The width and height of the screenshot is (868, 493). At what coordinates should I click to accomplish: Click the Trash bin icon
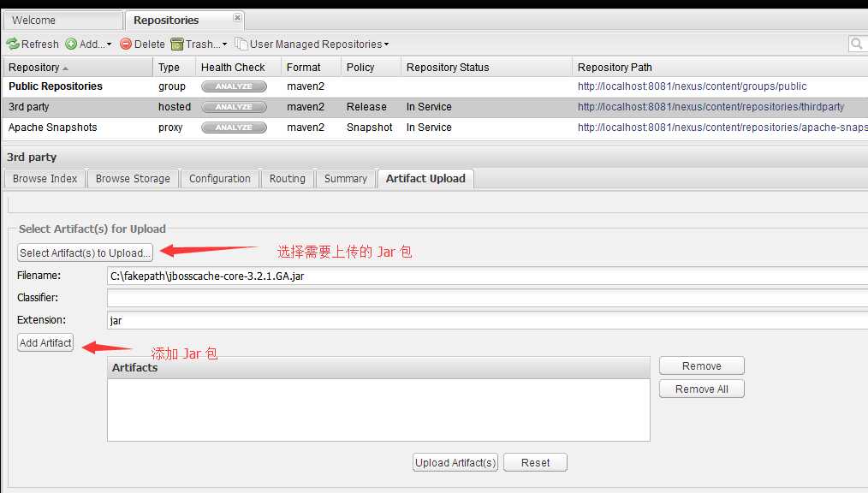(177, 44)
